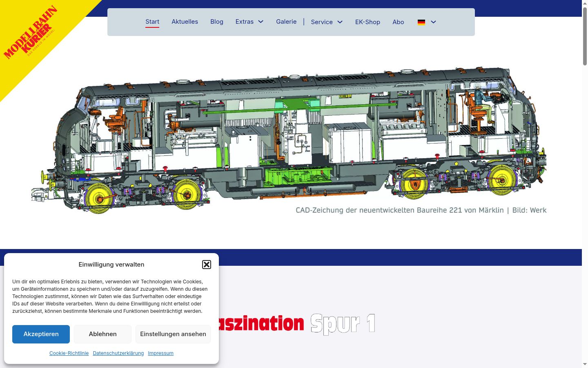The image size is (588, 368).
Task: Open the Aktuelles menu item
Action: (x=185, y=22)
